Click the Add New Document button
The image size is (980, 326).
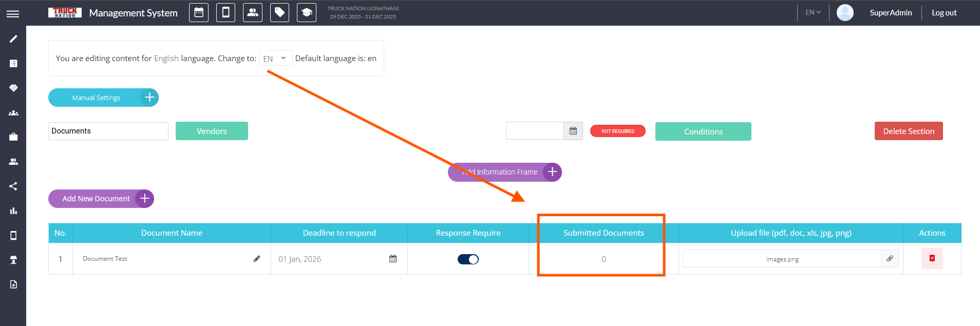101,199
